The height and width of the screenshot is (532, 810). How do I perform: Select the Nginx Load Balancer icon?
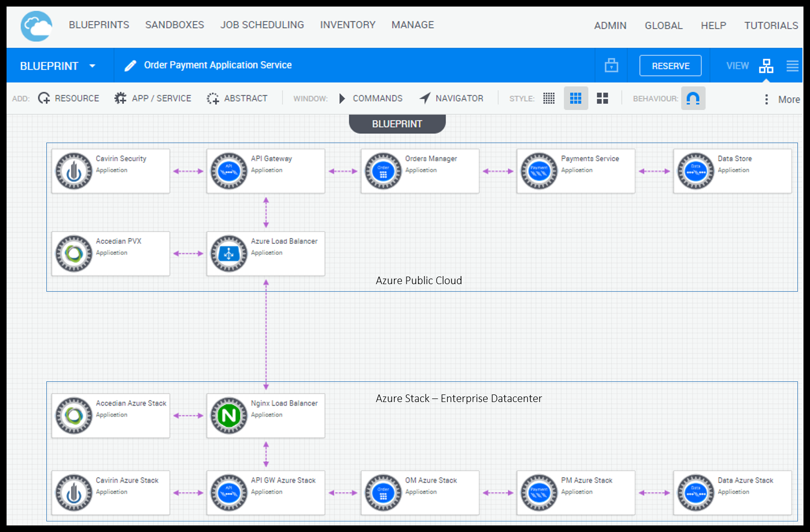229,416
